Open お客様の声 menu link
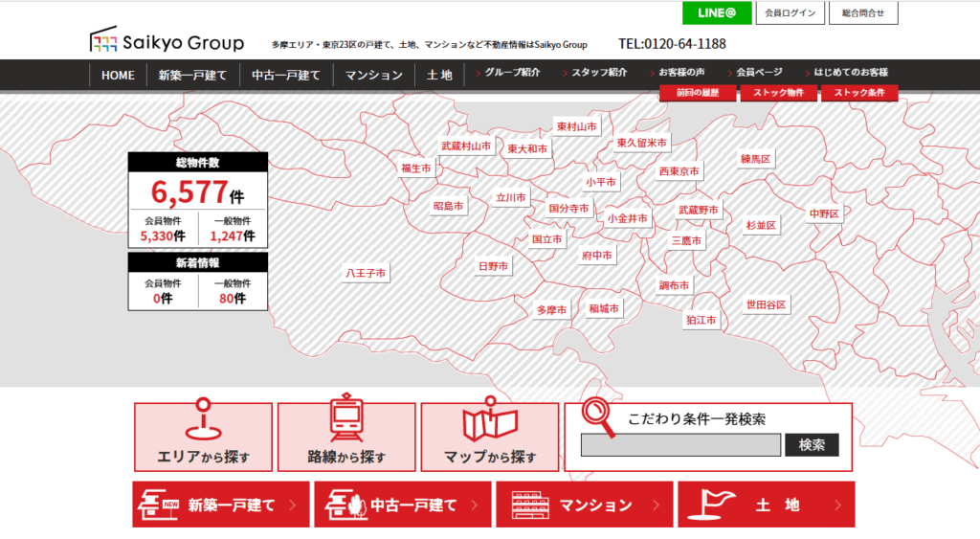The width and height of the screenshot is (980, 539). (x=681, y=72)
